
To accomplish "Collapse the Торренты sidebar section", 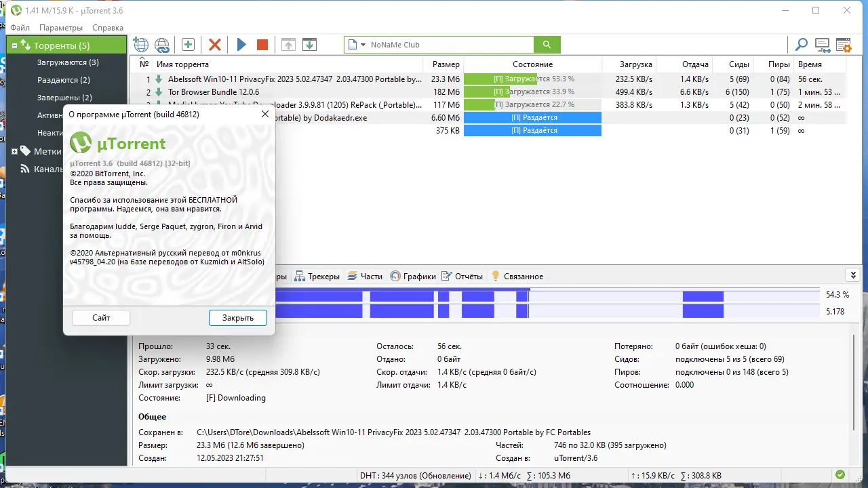I will point(15,45).
